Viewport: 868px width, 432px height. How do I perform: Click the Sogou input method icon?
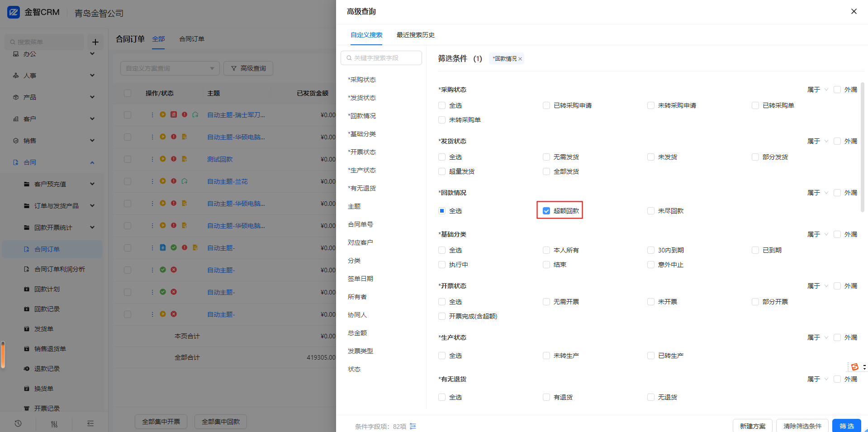tap(854, 367)
